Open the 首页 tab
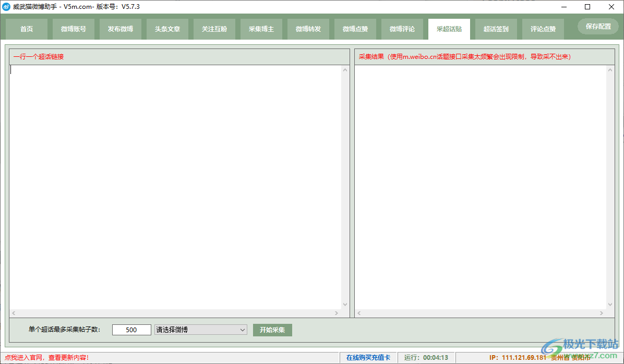The height and width of the screenshot is (364, 624). pyautogui.click(x=27, y=29)
